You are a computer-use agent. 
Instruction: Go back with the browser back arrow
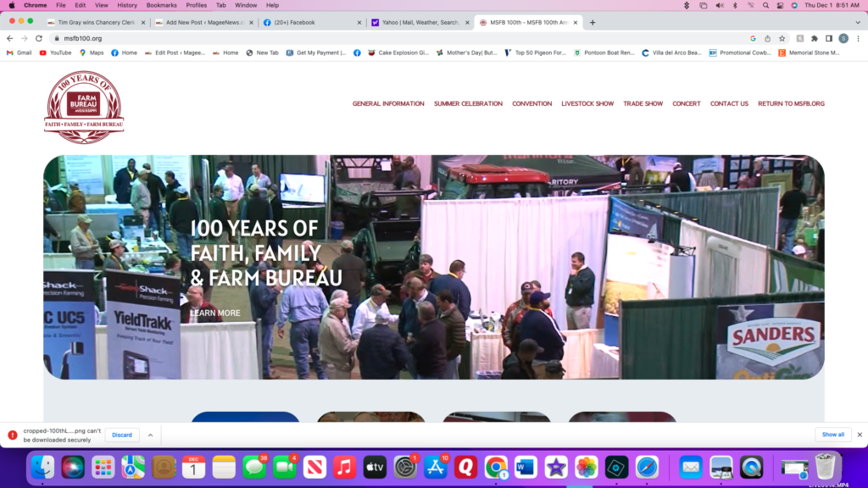9,38
